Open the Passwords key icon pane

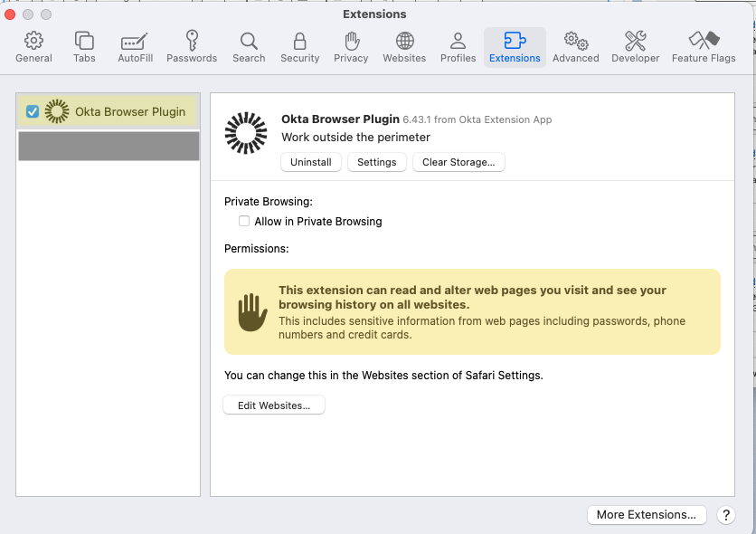(x=192, y=47)
